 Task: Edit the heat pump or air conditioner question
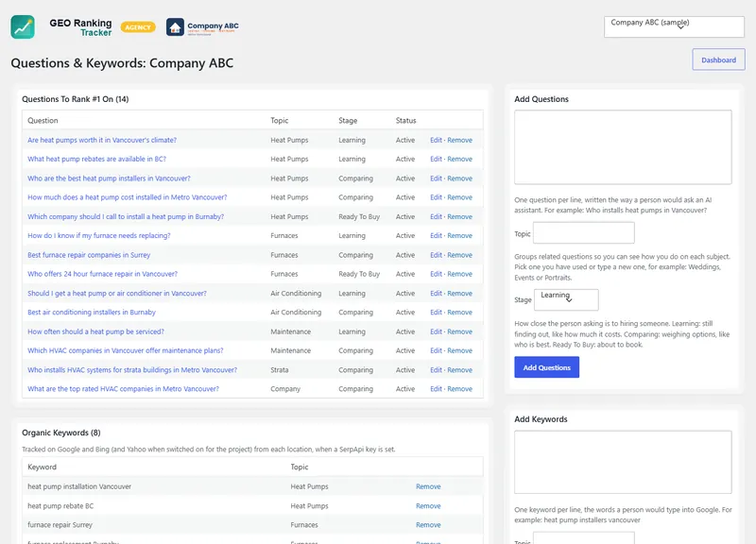point(436,294)
